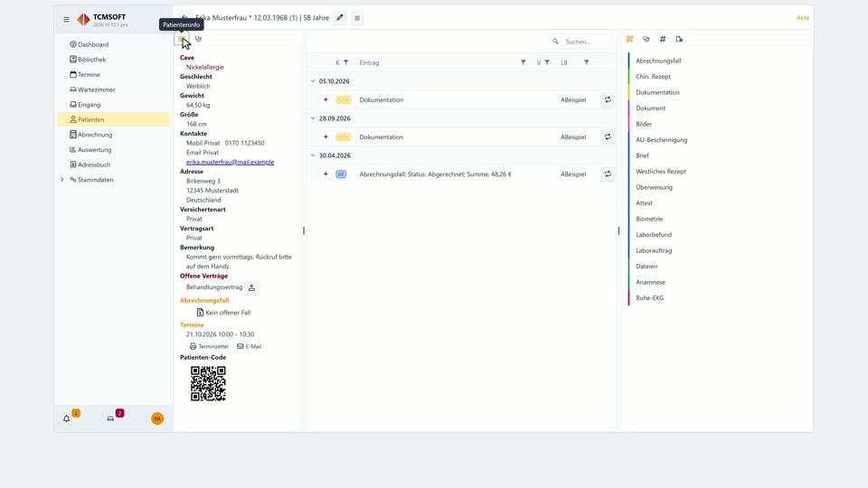Create a new AU-Bescheinigung entry

coord(661,140)
